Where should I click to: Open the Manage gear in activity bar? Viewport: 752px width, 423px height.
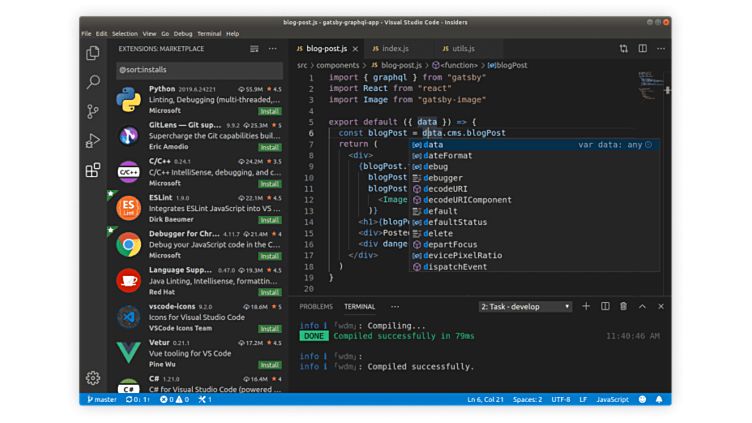click(x=93, y=378)
